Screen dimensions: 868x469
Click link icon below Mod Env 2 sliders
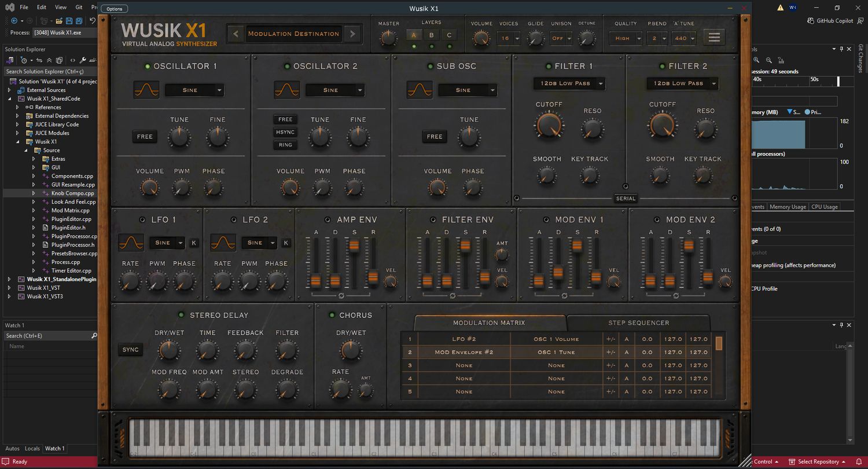pyautogui.click(x=676, y=296)
